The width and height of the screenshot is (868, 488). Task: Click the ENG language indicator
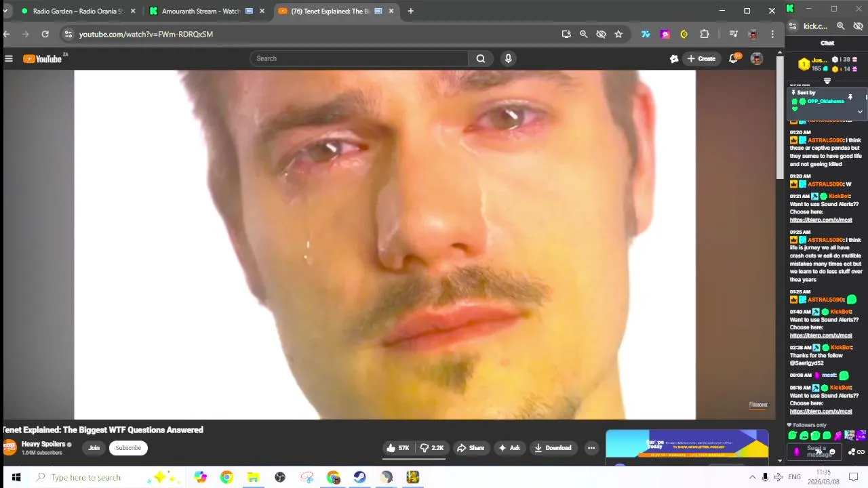click(795, 477)
